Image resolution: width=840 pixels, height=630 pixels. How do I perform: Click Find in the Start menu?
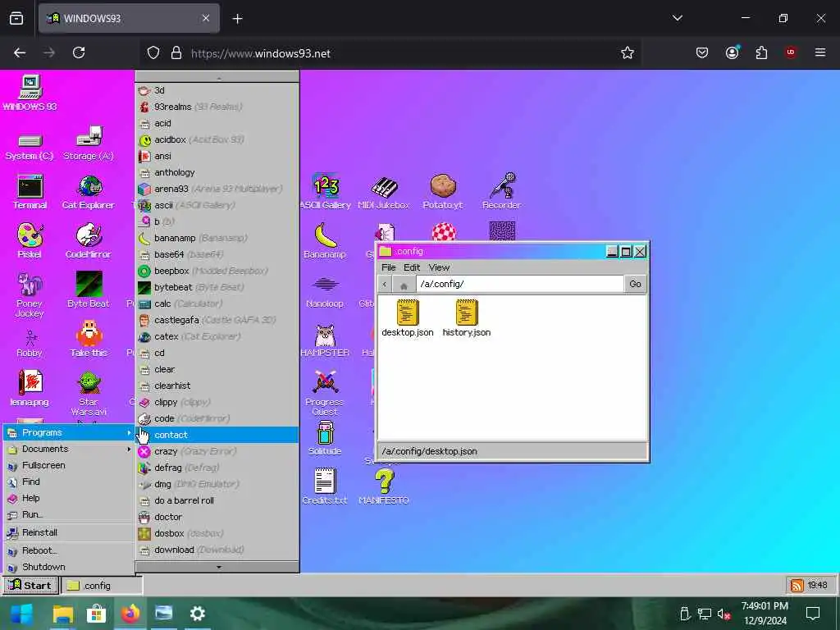(x=69, y=482)
